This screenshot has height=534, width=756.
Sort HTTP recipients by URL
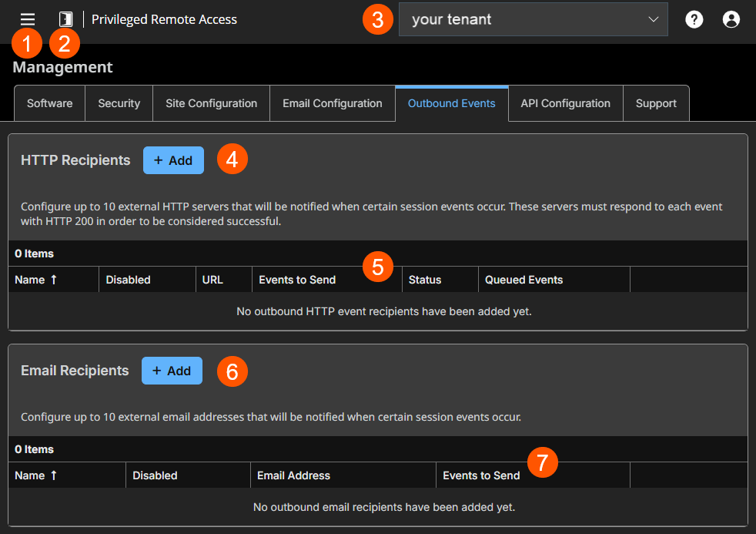(x=212, y=279)
